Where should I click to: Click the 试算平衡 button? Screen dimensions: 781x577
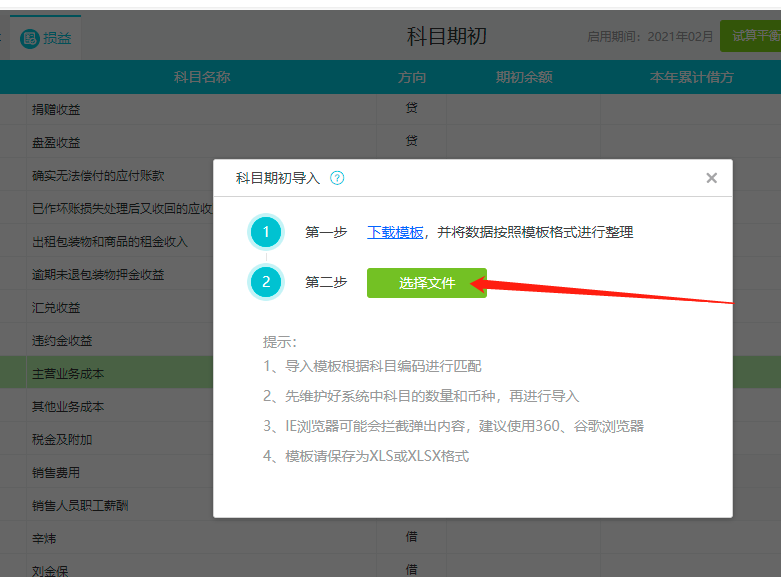(x=750, y=36)
